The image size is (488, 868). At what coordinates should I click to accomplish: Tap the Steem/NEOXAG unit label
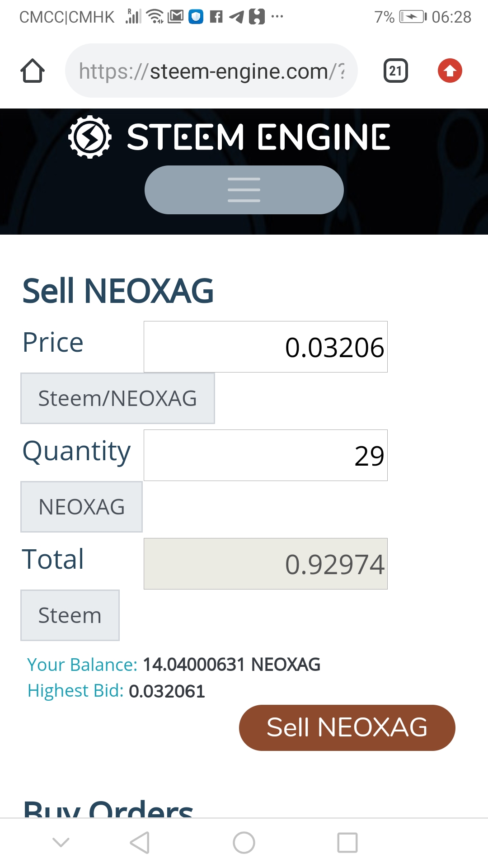pos(117,398)
